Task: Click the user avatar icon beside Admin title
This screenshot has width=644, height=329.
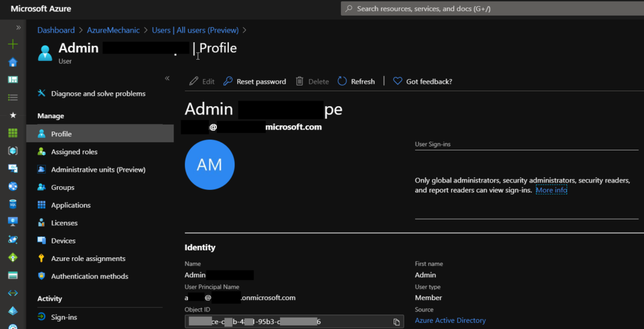Action: (x=45, y=53)
